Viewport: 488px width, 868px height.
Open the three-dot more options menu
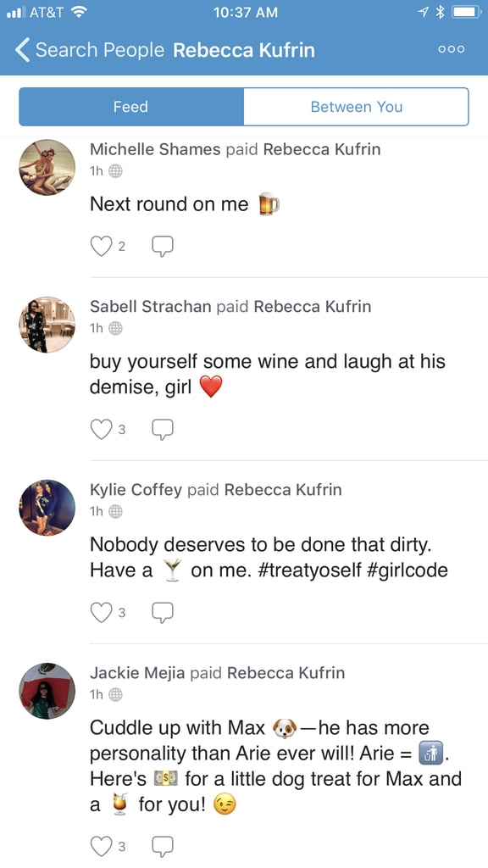[451, 49]
